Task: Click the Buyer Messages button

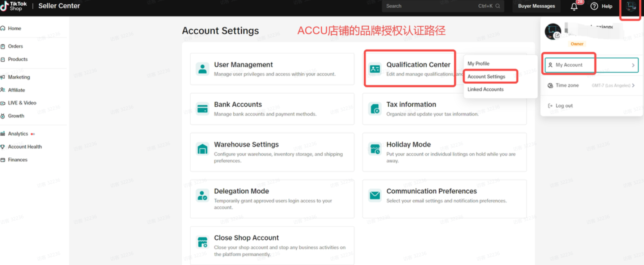Action: click(x=536, y=6)
